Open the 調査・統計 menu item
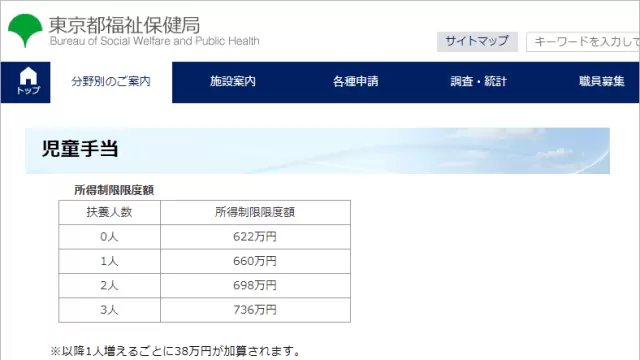 coord(478,82)
